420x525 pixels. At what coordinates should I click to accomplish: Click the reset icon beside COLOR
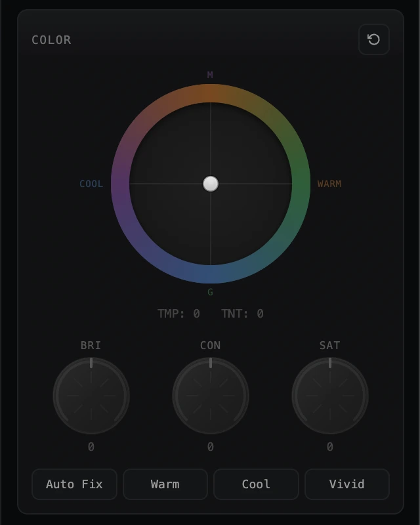374,39
